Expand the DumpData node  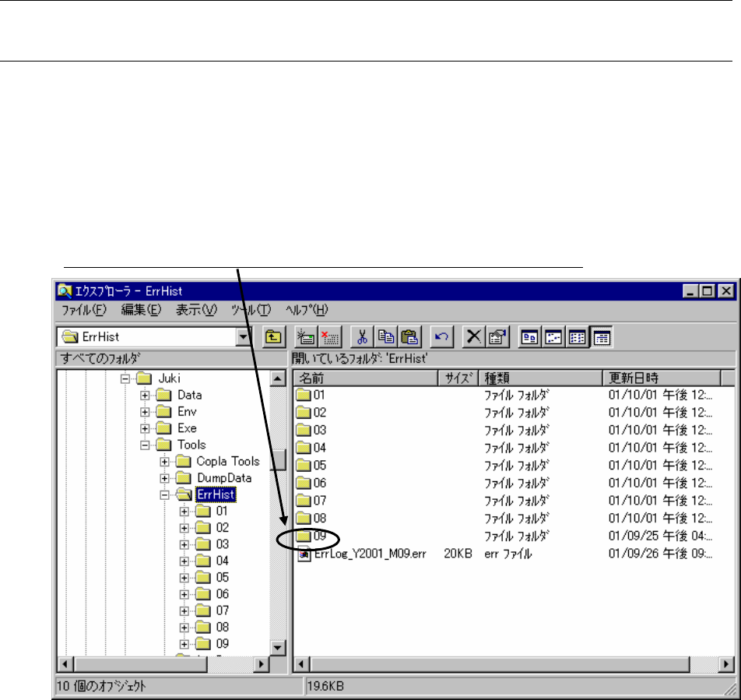(164, 478)
